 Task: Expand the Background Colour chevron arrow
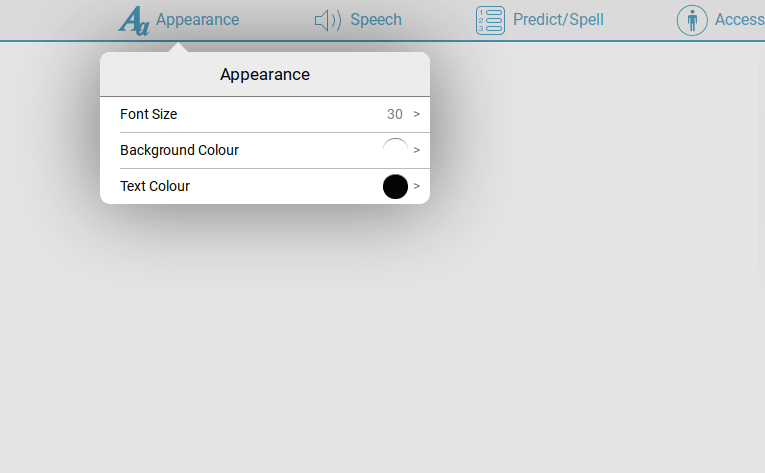click(417, 150)
